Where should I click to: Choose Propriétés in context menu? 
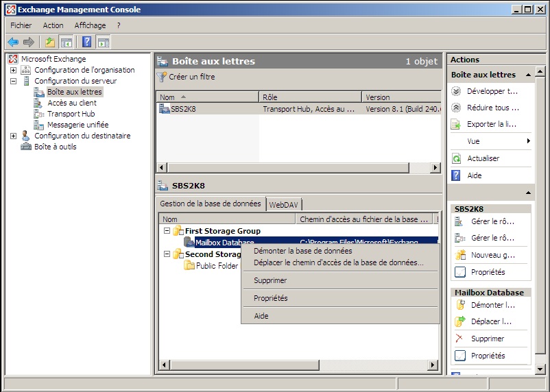(x=270, y=298)
